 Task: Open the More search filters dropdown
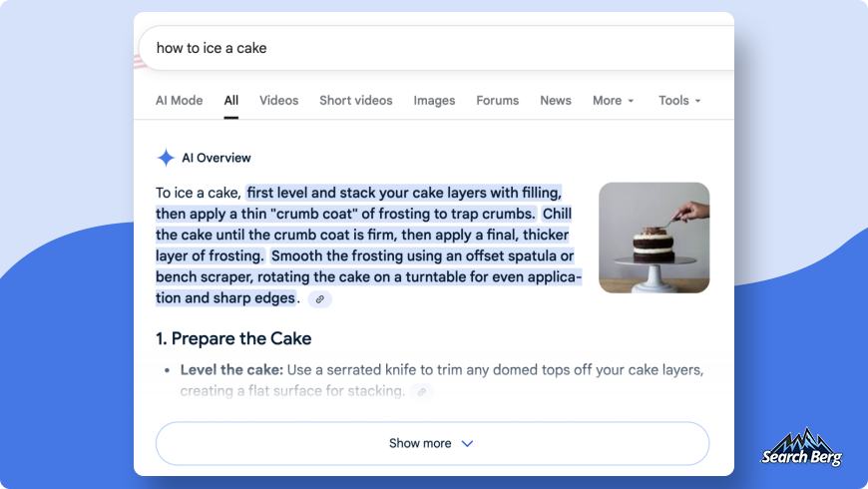click(614, 101)
